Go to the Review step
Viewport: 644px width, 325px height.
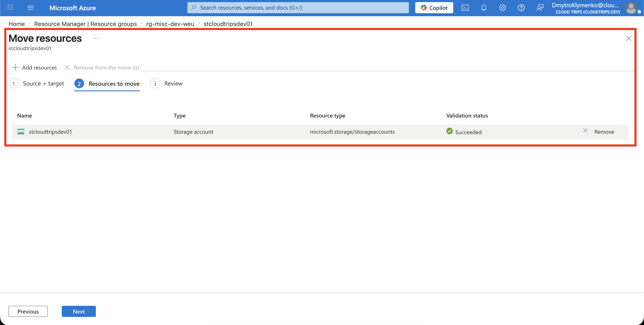166,83
